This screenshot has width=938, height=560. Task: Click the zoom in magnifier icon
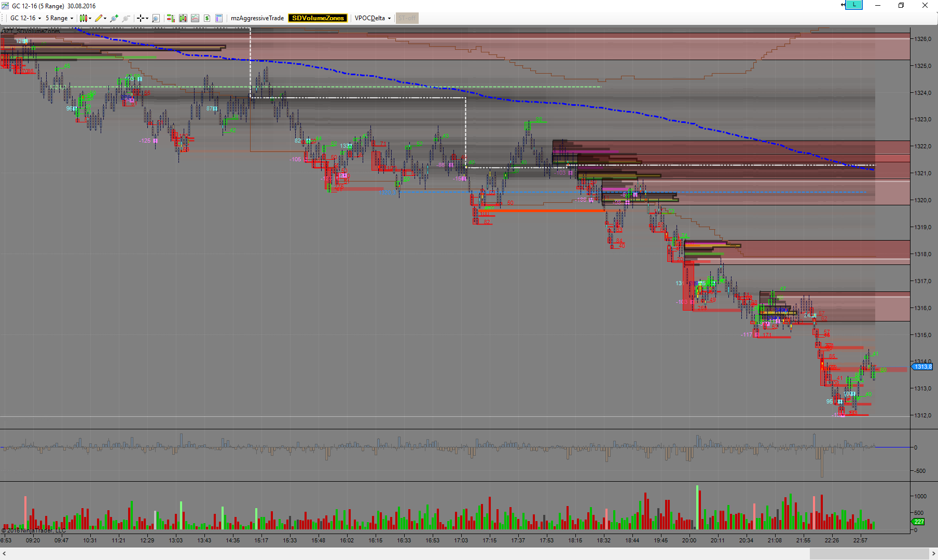(114, 18)
